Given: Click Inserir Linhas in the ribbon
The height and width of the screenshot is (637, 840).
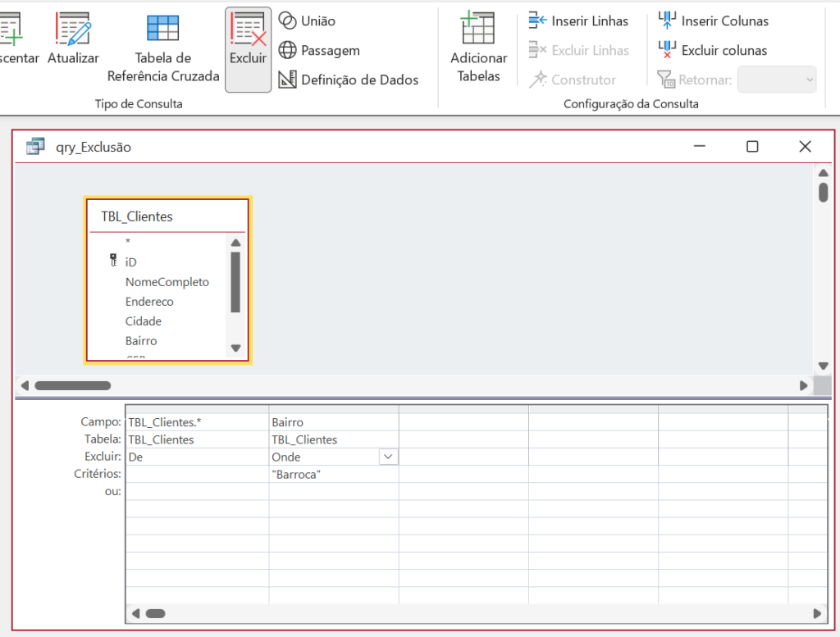Looking at the screenshot, I should tap(589, 20).
